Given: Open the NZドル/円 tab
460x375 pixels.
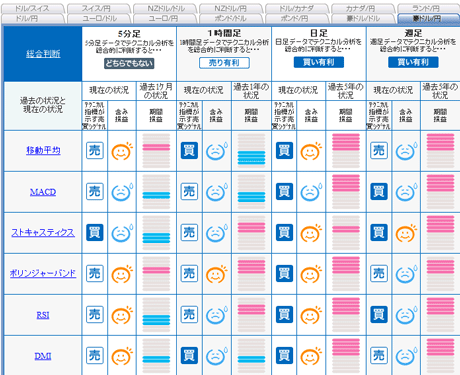Looking at the screenshot, I should 231,8.
